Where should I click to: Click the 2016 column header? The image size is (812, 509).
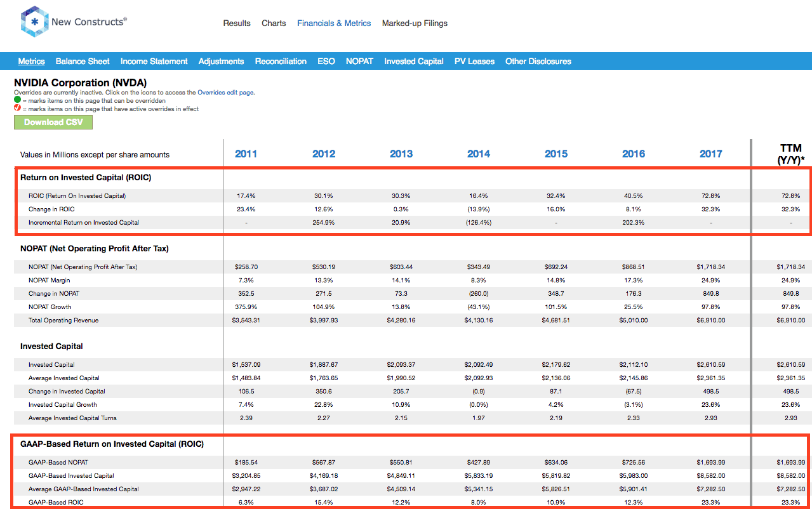click(634, 154)
